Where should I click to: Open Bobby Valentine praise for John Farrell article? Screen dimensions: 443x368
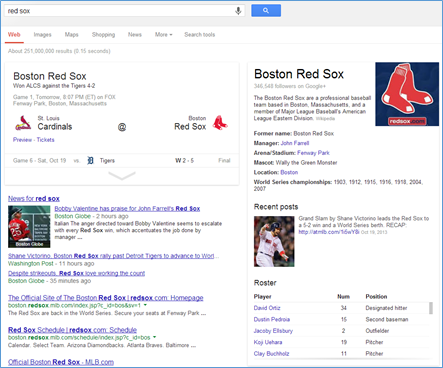pyautogui.click(x=127, y=209)
